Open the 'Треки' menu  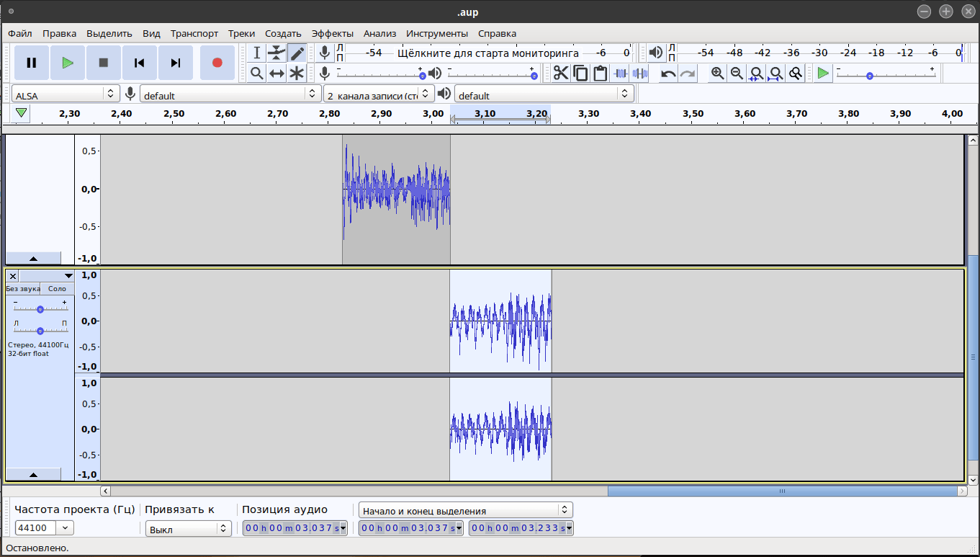click(x=241, y=33)
